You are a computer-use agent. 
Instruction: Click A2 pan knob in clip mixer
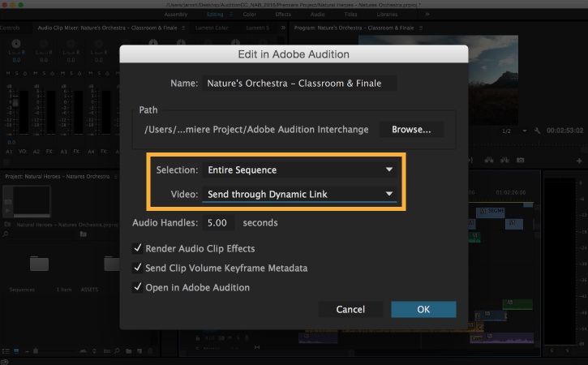coord(44,44)
